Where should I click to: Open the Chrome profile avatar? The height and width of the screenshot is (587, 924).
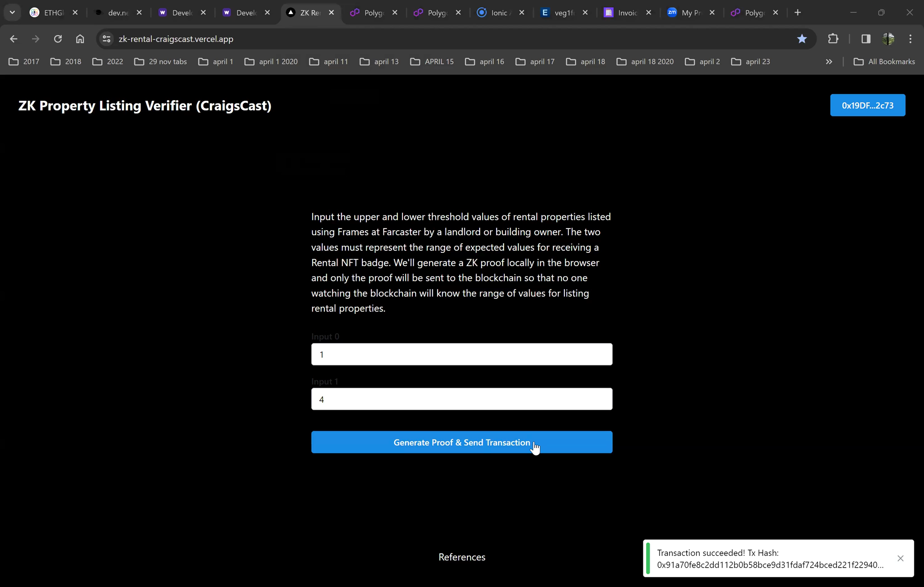888,39
